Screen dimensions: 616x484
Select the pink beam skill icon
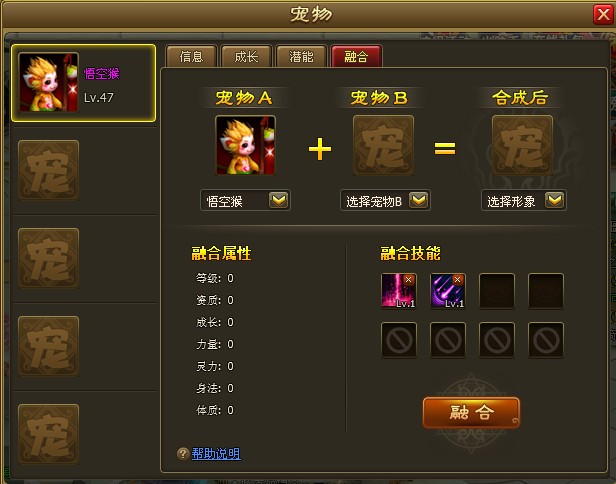pos(399,291)
